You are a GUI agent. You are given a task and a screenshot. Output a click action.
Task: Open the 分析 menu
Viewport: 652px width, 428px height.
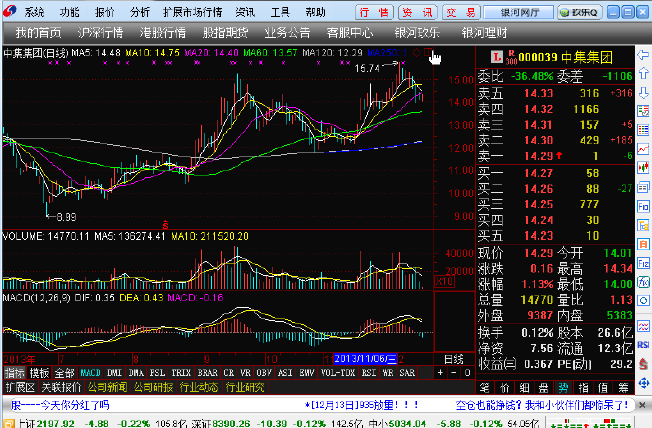[x=140, y=12]
